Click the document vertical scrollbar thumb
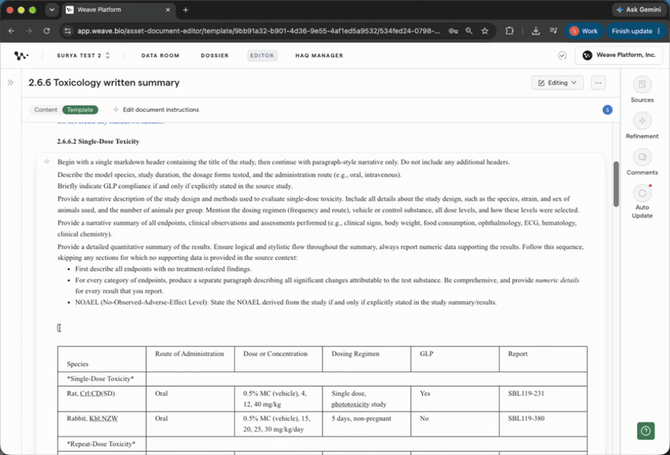The height and width of the screenshot is (455, 670). [616, 184]
